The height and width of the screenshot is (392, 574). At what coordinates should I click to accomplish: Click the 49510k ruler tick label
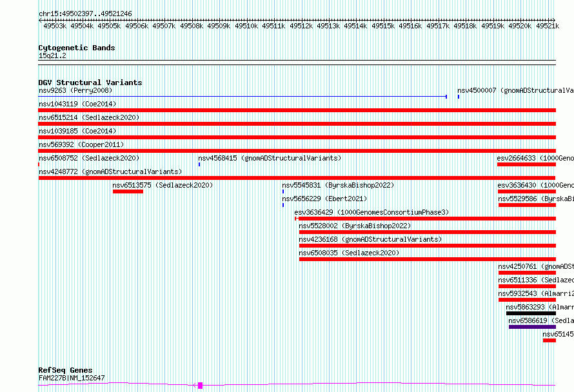click(246, 26)
